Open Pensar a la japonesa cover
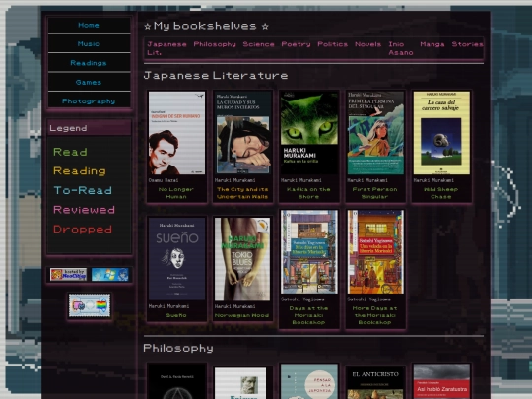 pos(308,381)
